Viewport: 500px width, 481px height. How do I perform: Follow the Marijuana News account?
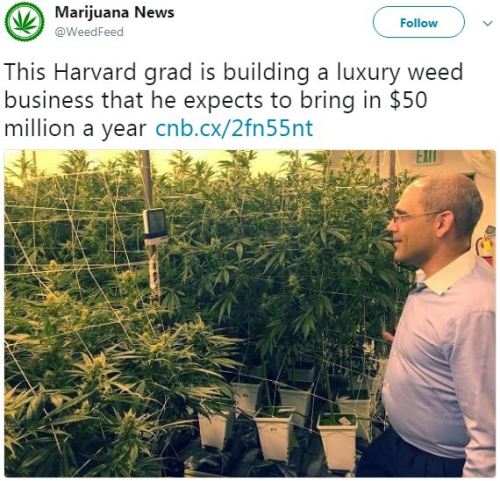click(418, 22)
